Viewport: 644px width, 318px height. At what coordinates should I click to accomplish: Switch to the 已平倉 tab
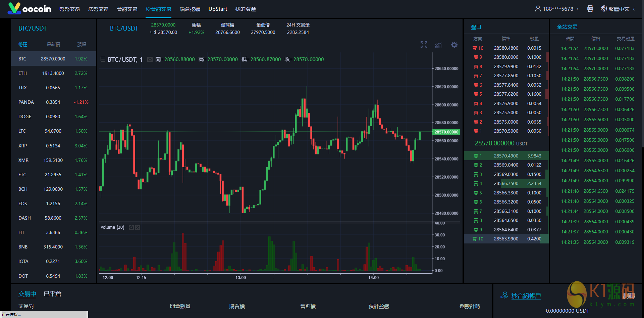tap(52, 294)
